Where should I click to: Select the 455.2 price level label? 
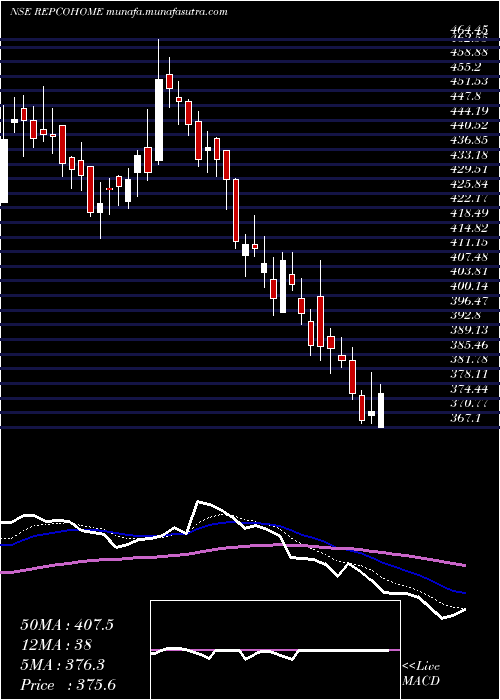click(466, 67)
